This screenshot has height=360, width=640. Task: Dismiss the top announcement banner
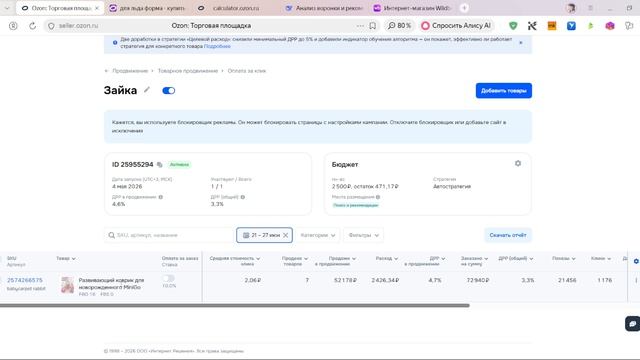520,42
